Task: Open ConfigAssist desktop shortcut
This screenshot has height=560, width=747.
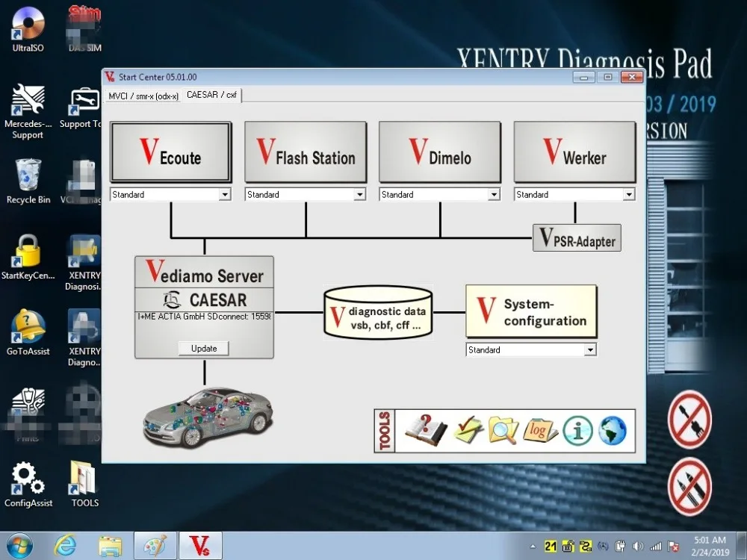Action: point(28,484)
